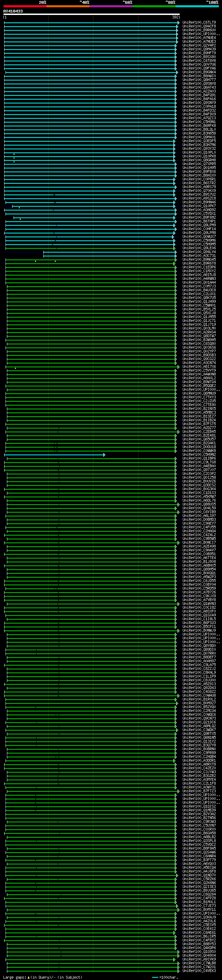
Task: Click label UniRef100_C5YDX1
Action: (x=199, y=213)
